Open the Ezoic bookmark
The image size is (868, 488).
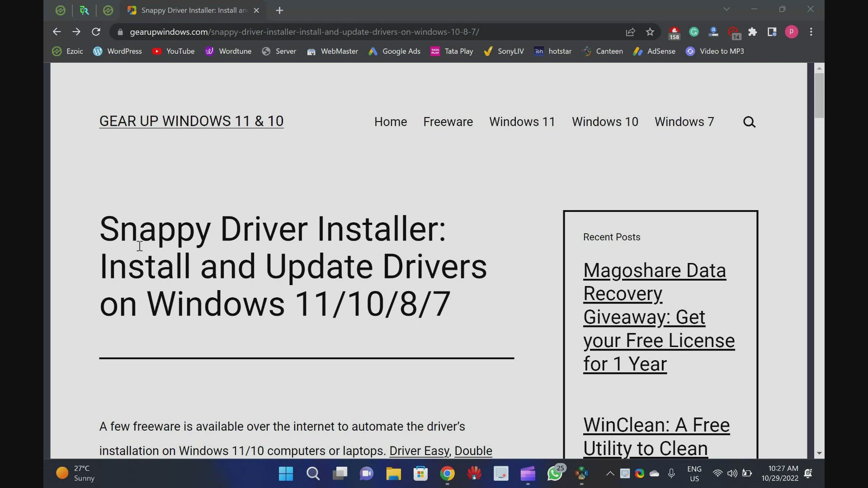(68, 52)
